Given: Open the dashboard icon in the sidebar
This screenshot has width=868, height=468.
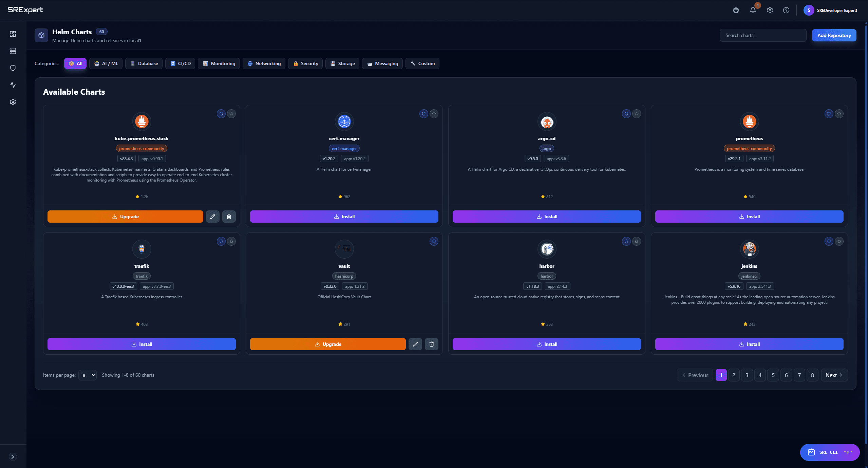Looking at the screenshot, I should [x=13, y=34].
